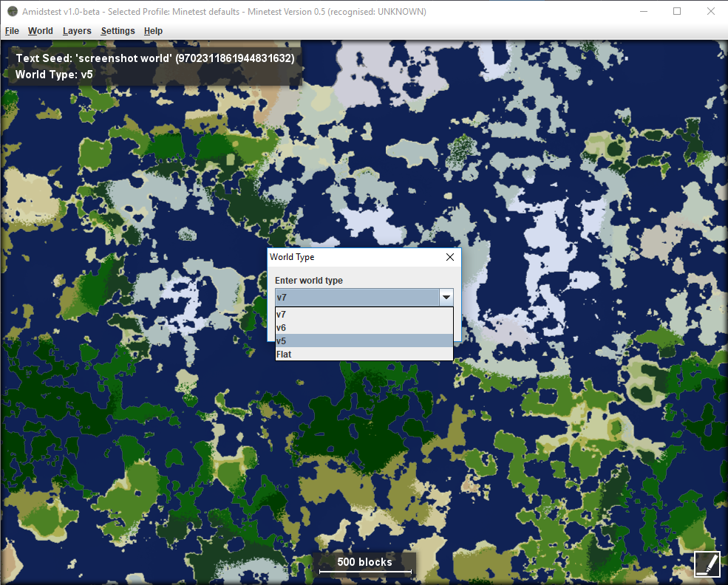Maximize the Amidstest window
The image size is (728, 585).
[677, 11]
